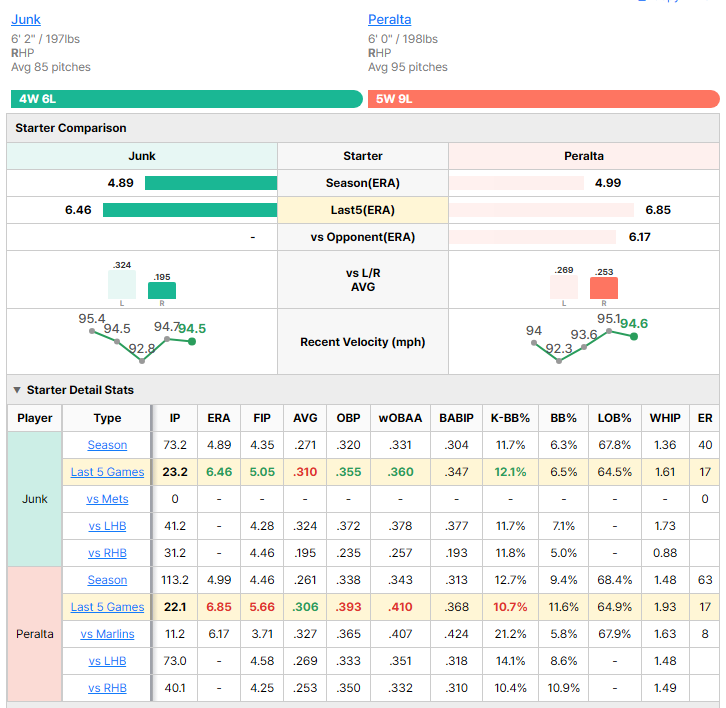This screenshot has width=726, height=708.
Task: Click Peralta's 92.3 velocity low point
Action: (x=559, y=361)
